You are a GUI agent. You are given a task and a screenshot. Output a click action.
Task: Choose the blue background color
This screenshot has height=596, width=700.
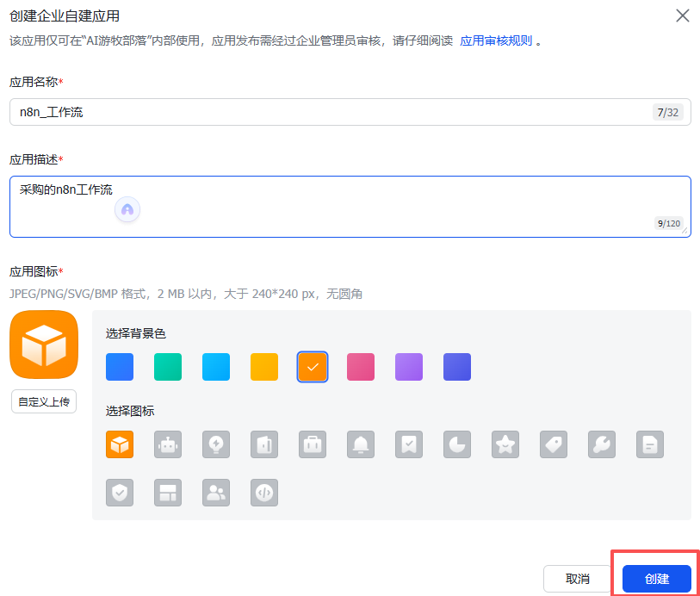[120, 367]
